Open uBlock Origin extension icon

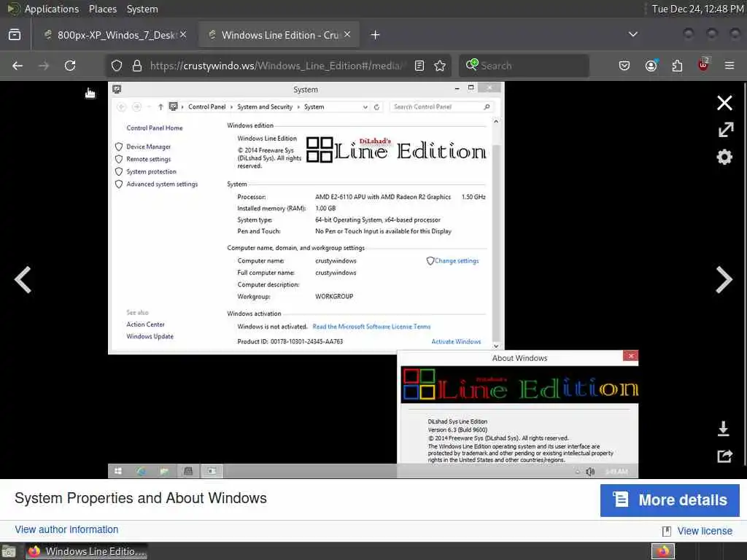[x=703, y=65]
